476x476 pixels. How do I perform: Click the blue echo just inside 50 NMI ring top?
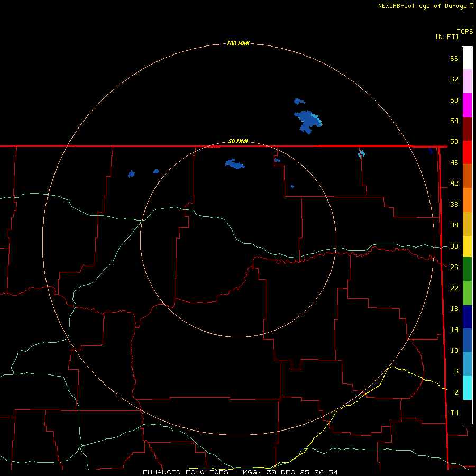tap(235, 164)
